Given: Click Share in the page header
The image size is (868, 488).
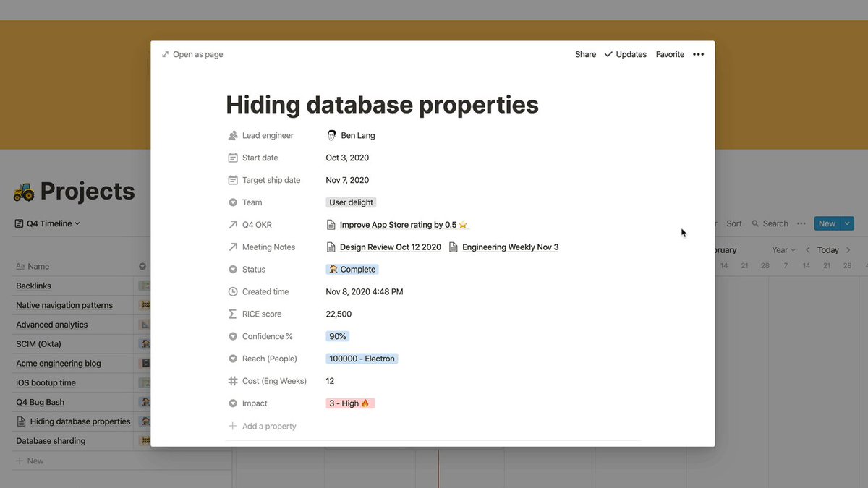Looking at the screenshot, I should (x=586, y=54).
